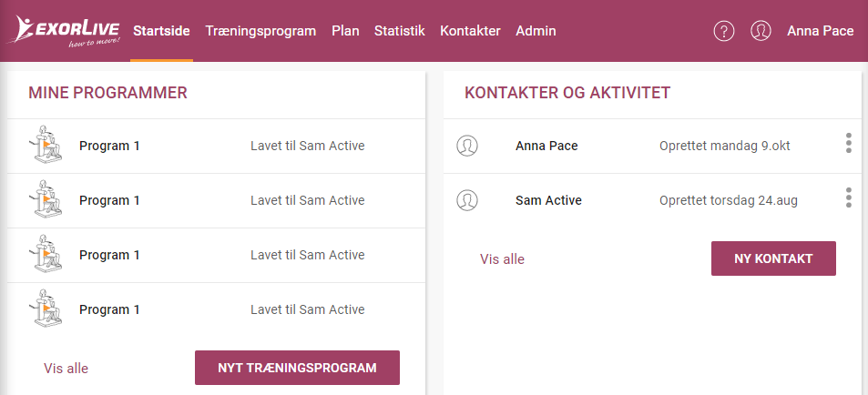Click the fourth Program 1 exercise icon
The image size is (868, 395).
pyautogui.click(x=45, y=308)
